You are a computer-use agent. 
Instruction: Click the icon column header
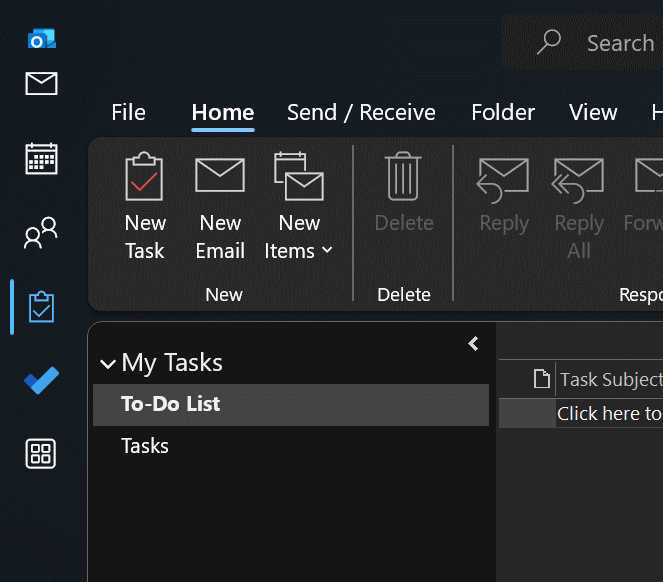(542, 379)
